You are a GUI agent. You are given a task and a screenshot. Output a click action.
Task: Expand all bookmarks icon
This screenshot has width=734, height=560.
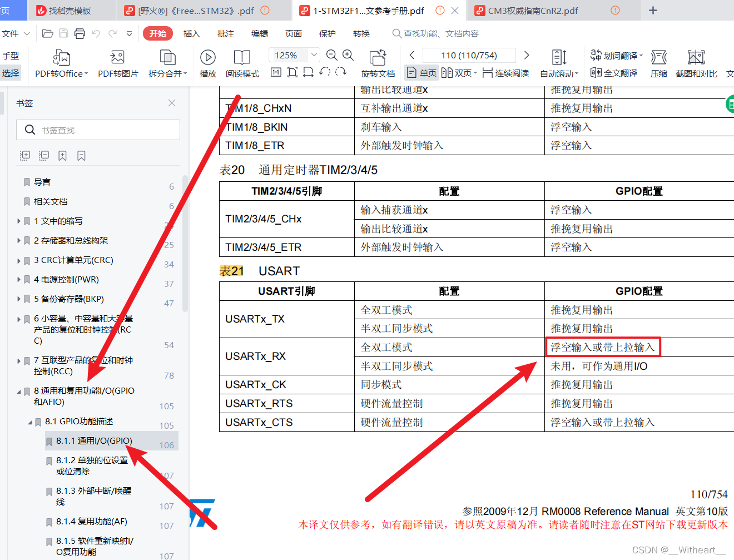point(25,156)
